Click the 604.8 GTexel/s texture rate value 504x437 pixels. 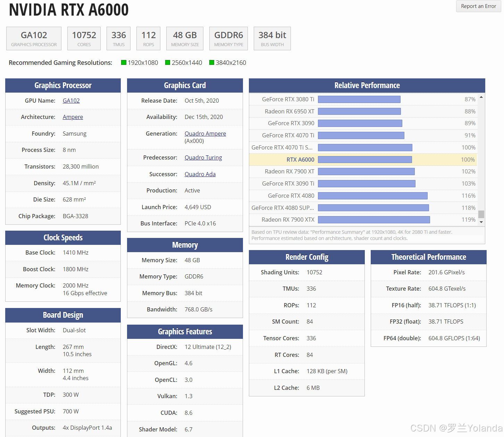(447, 289)
